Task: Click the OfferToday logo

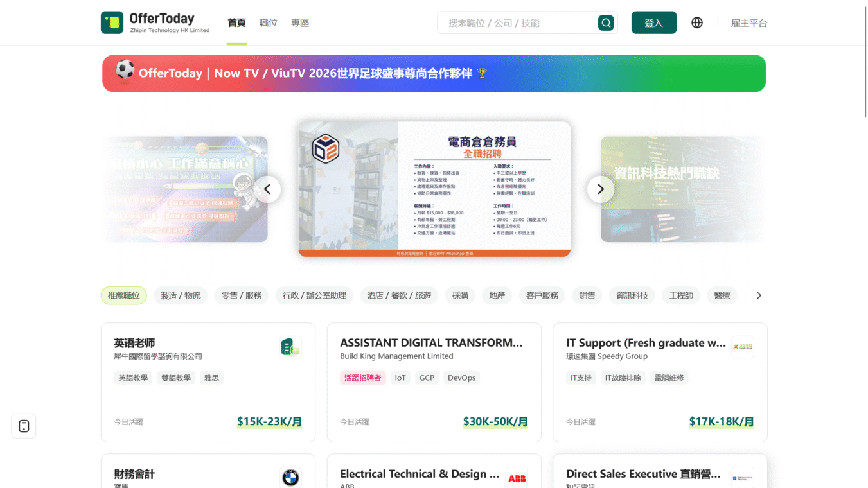Action: tap(155, 22)
